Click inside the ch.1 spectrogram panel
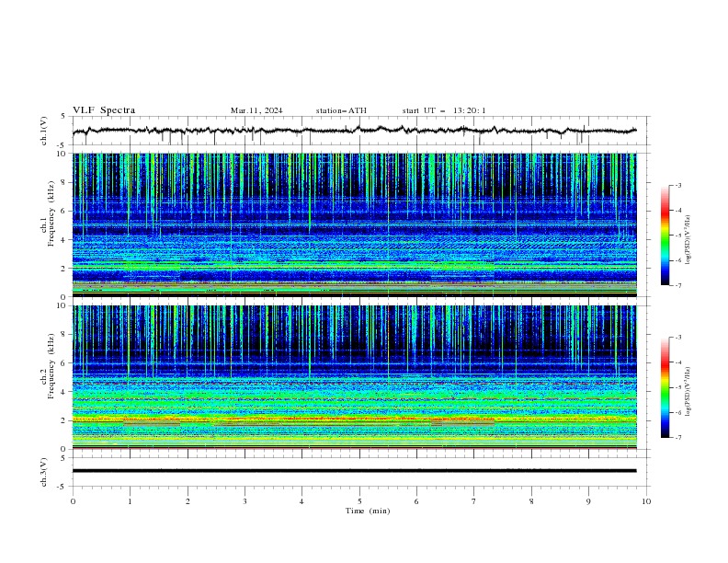 coord(355,224)
